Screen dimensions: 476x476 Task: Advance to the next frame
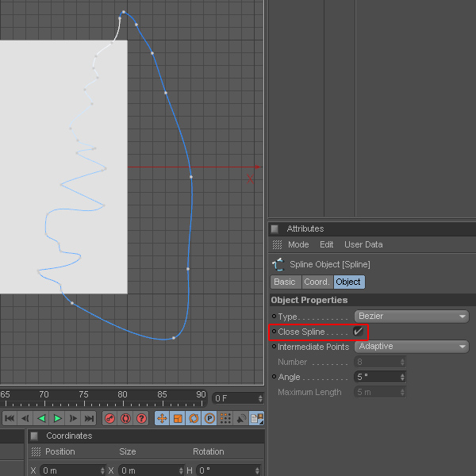click(x=73, y=418)
